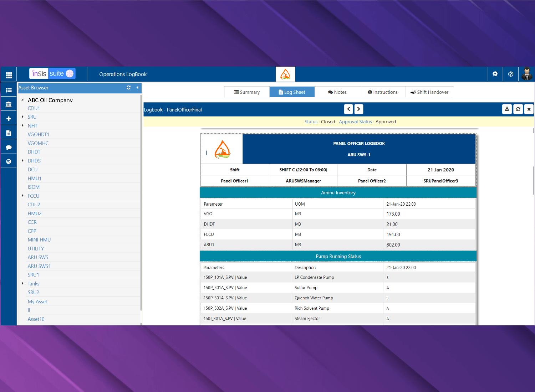
Task: Go to next logbook with right arrow
Action: click(358, 109)
